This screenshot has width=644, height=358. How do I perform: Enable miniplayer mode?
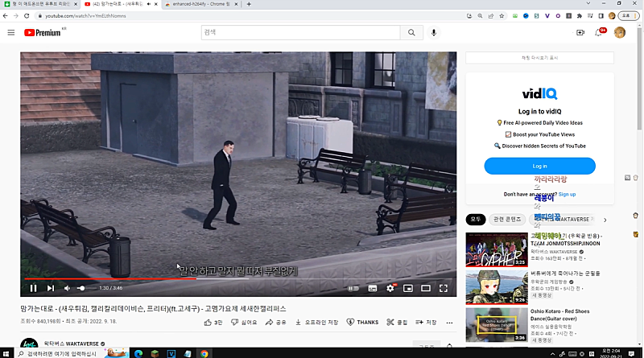point(407,288)
